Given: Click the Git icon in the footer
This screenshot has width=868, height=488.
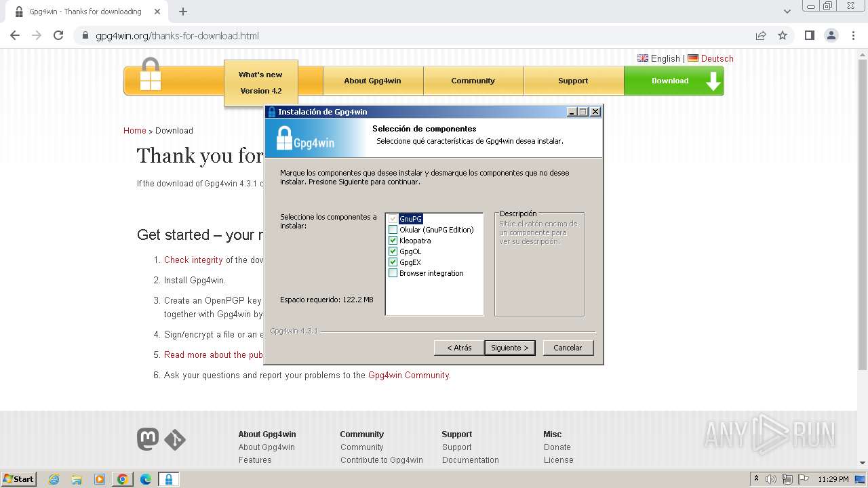Looking at the screenshot, I should pyautogui.click(x=175, y=440).
